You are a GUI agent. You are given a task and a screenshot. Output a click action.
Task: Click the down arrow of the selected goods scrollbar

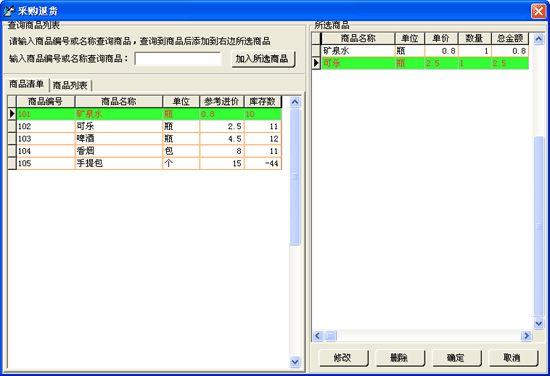coord(539,323)
